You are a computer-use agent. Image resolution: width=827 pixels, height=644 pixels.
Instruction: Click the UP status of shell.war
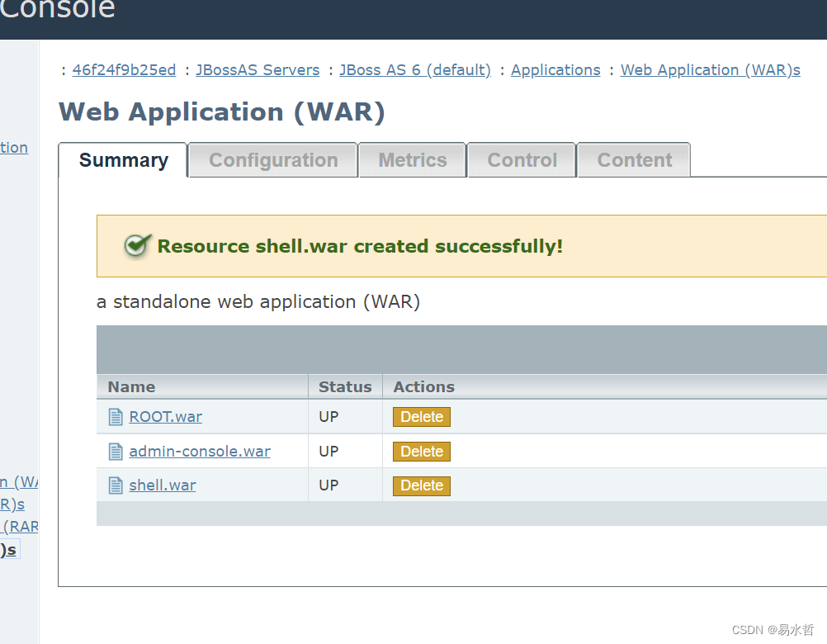pyautogui.click(x=328, y=485)
